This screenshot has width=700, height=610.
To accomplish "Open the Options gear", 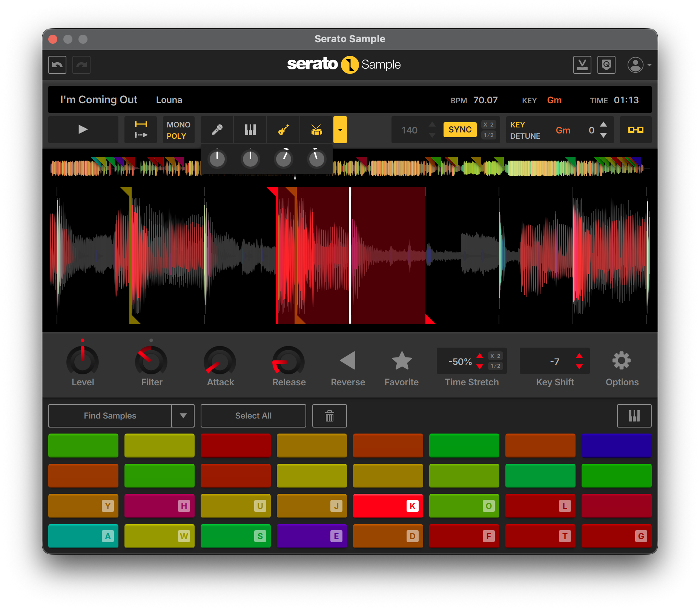I will click(x=622, y=360).
